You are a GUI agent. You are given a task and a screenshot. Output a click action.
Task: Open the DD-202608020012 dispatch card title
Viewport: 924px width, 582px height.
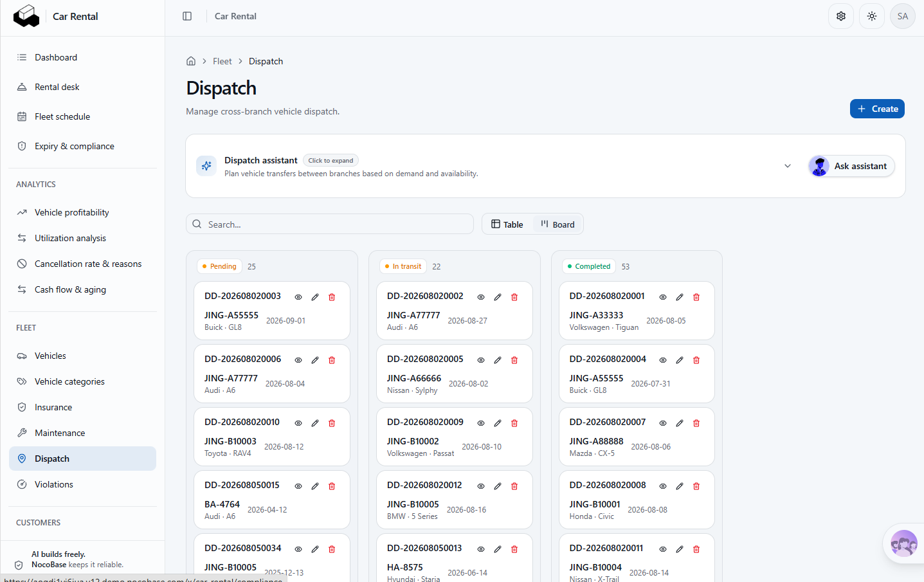[x=424, y=485]
